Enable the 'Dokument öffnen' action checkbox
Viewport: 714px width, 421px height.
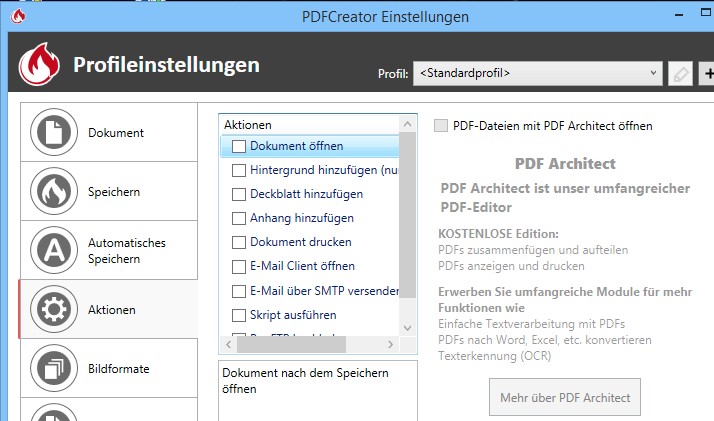(x=239, y=146)
